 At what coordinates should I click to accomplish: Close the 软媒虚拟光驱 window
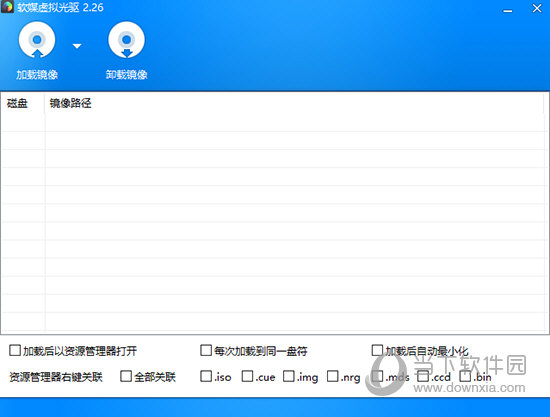[537, 8]
